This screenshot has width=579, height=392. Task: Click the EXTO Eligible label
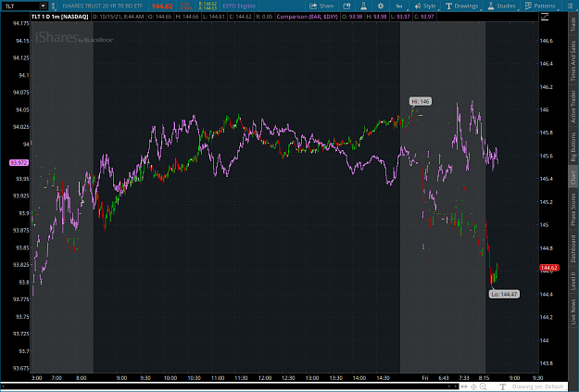pyautogui.click(x=239, y=6)
